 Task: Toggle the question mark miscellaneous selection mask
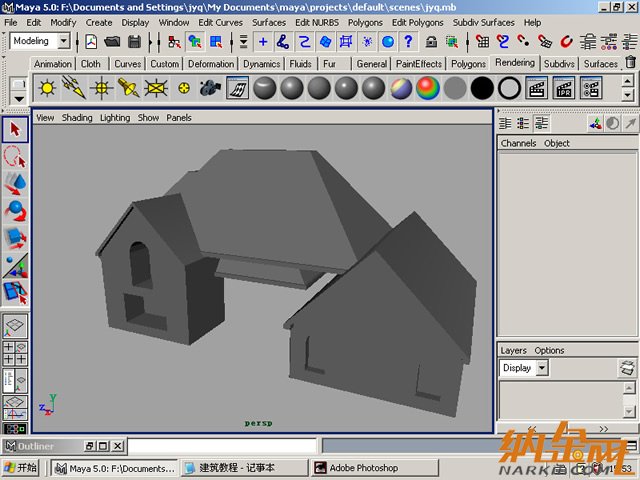click(409, 42)
